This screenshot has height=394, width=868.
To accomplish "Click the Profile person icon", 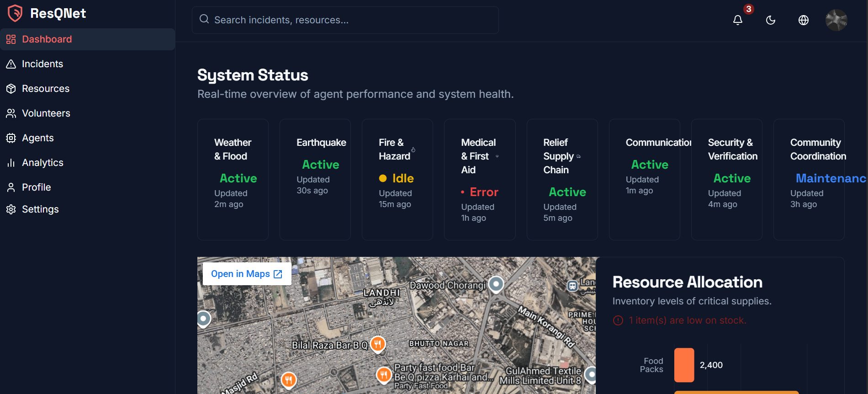I will click(x=11, y=187).
